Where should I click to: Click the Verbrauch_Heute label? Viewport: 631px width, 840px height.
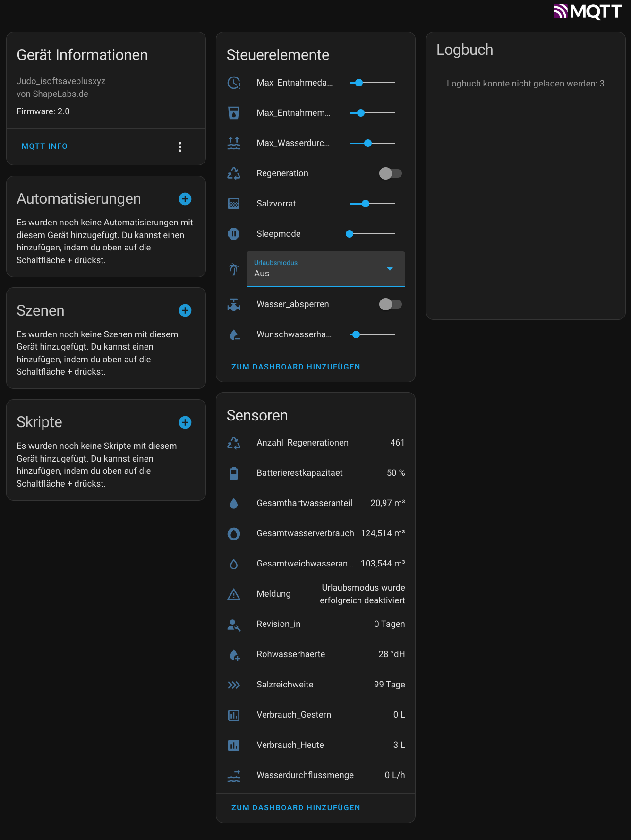290,745
